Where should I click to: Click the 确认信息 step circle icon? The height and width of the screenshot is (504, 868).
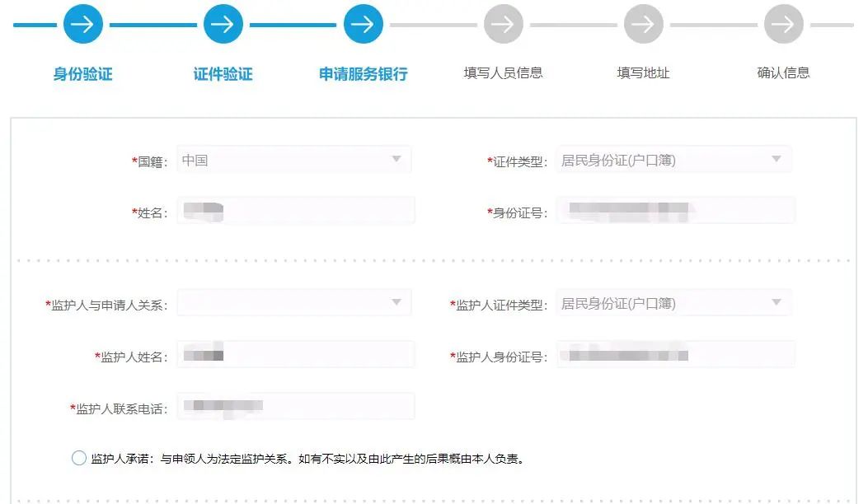tap(784, 24)
